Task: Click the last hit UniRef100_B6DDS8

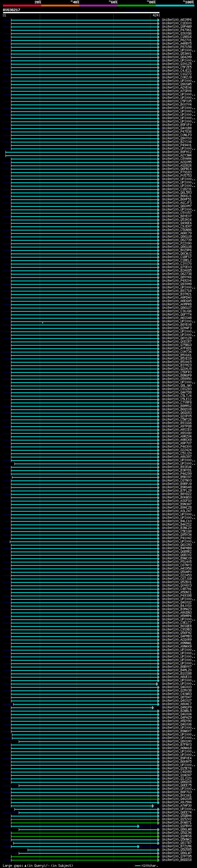Action: 176,860
